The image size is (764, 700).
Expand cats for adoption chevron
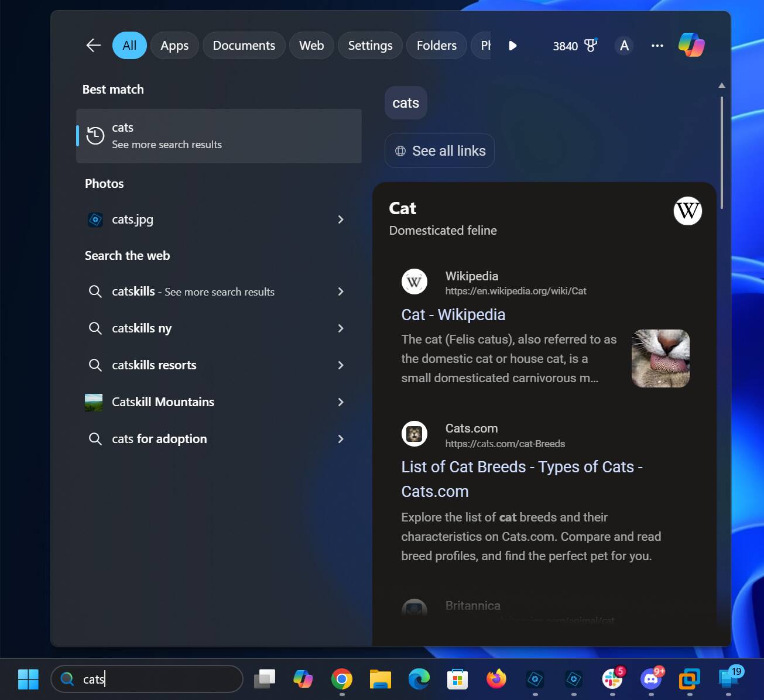click(x=341, y=439)
